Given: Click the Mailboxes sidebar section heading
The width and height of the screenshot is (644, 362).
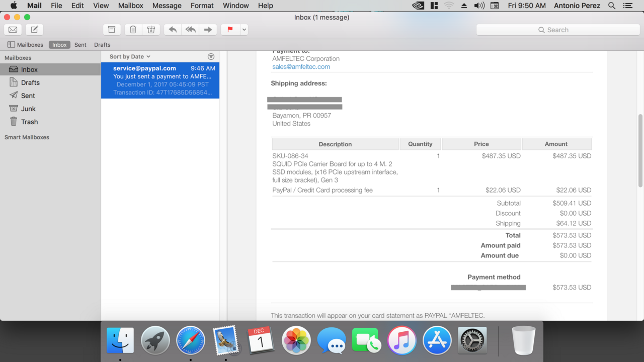Looking at the screenshot, I should (18, 58).
